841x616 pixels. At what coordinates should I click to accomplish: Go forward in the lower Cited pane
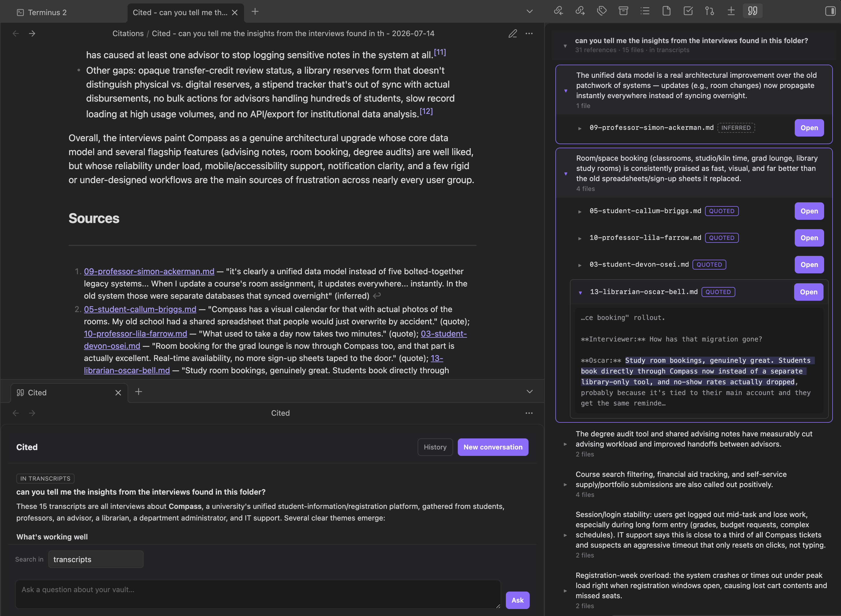[x=32, y=413]
